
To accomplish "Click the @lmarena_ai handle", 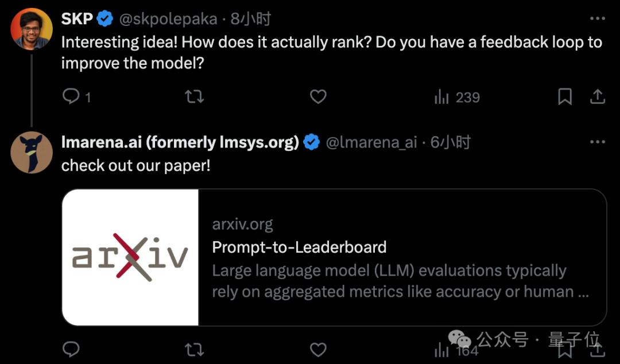I will [x=371, y=142].
